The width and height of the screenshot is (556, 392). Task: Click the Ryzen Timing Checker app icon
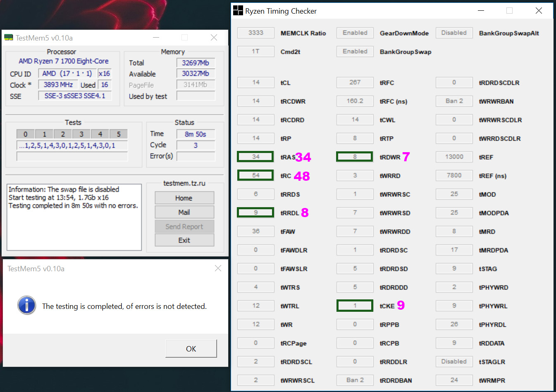pos(238,11)
